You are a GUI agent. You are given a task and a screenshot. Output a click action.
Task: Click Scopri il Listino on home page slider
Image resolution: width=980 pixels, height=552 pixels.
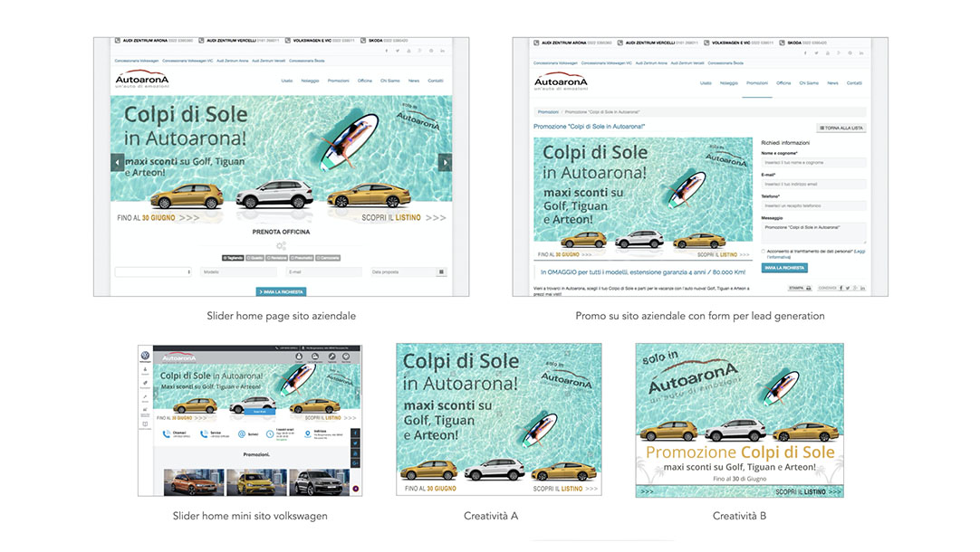coord(404,218)
